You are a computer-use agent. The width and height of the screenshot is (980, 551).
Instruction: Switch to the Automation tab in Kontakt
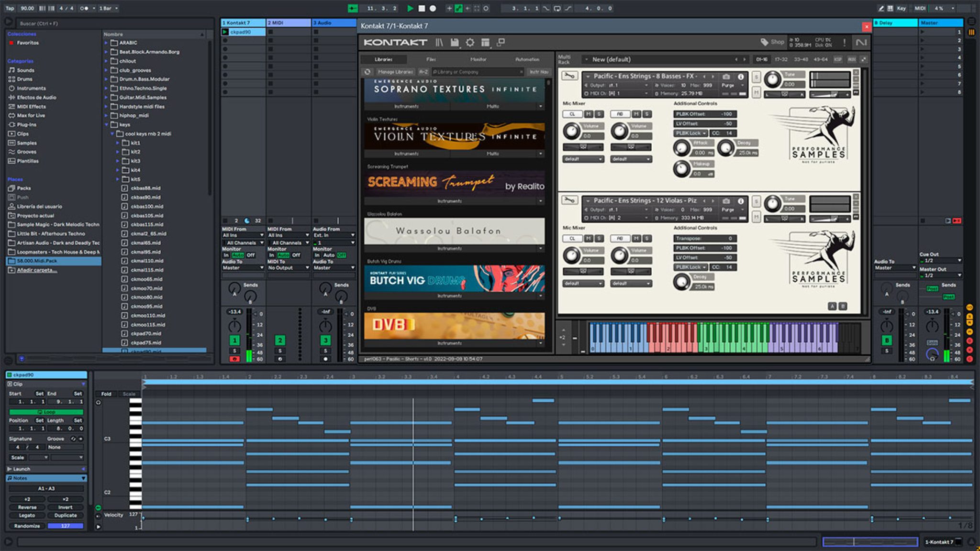(531, 60)
